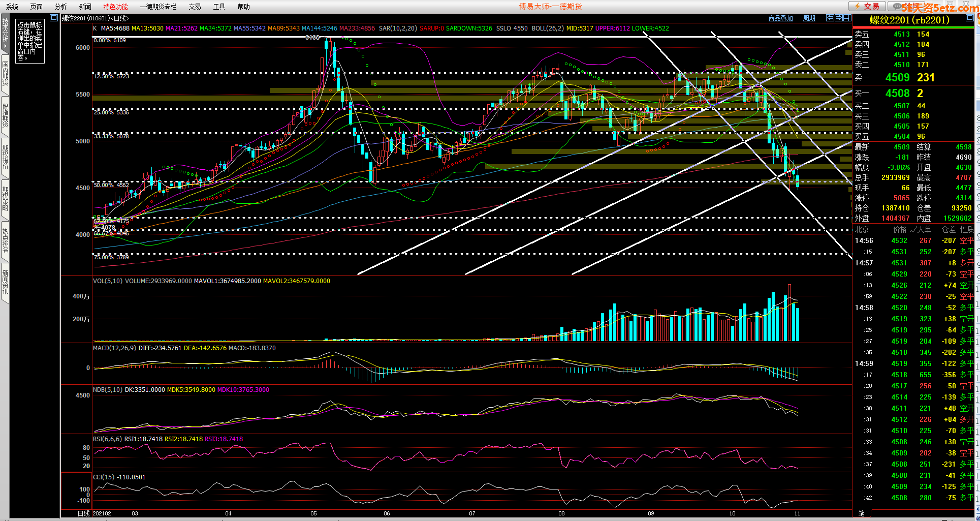Click the MA5:4688 moving average label
This screenshot has width=980, height=521.
pos(115,28)
